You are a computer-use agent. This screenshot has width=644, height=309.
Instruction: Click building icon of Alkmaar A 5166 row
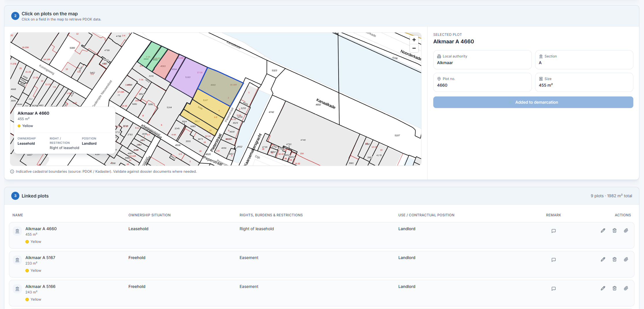17,289
